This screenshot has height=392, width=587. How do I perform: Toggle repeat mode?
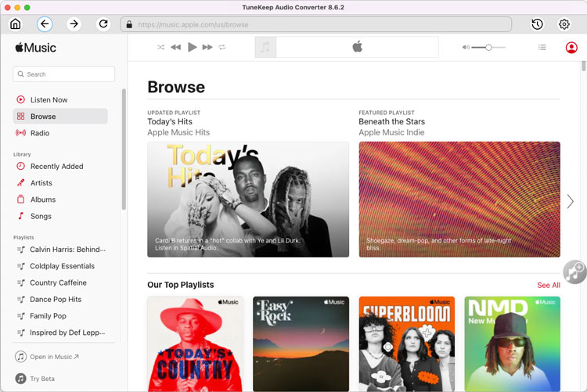point(222,47)
